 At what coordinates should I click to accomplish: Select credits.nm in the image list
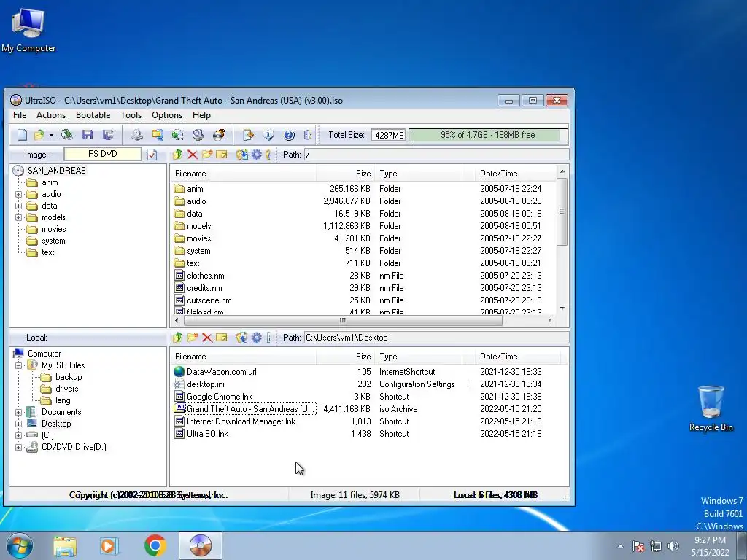[x=204, y=288]
